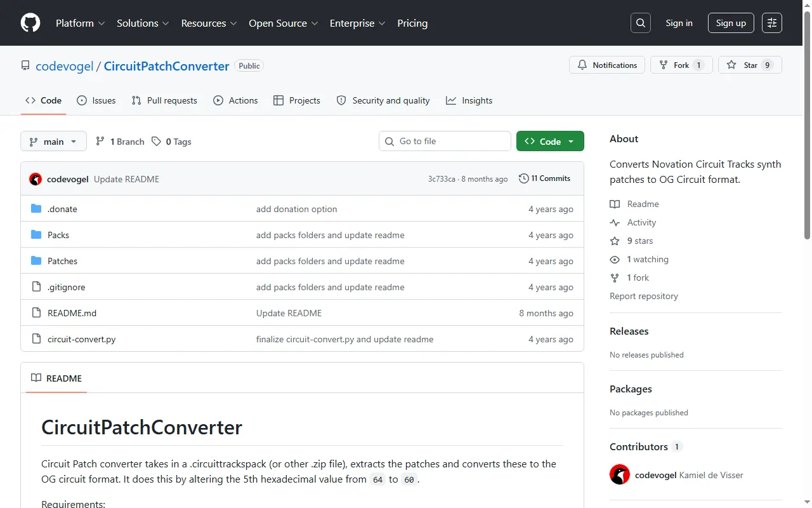This screenshot has width=812, height=508.
Task: Click the tag icon beside Tags
Action: pyautogui.click(x=156, y=142)
